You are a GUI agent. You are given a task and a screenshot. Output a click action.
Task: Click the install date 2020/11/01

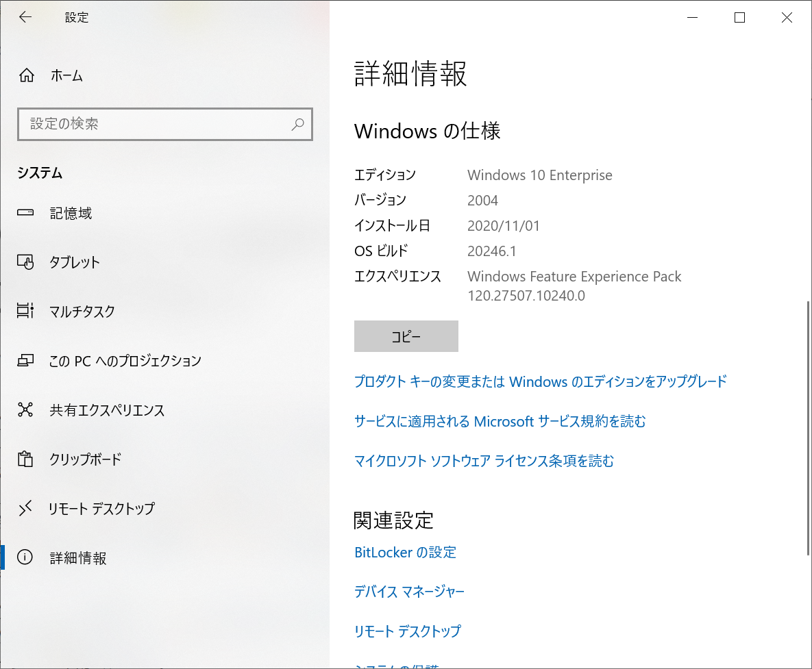pos(504,225)
